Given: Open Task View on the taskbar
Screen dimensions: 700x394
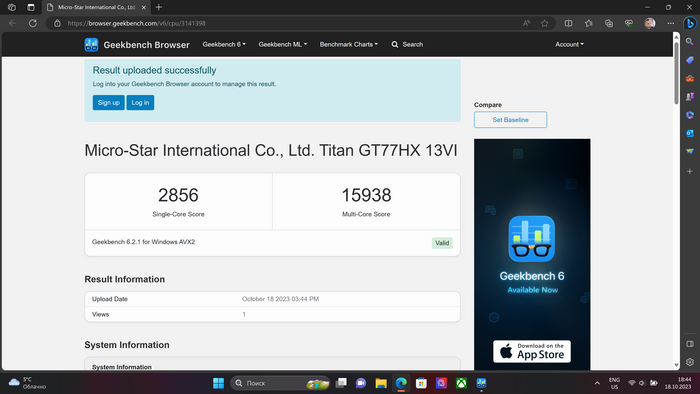Looking at the screenshot, I should (341, 383).
